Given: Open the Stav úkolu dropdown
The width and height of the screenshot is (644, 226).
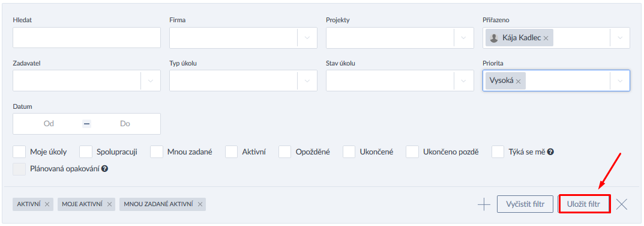Looking at the screenshot, I should pos(464,81).
